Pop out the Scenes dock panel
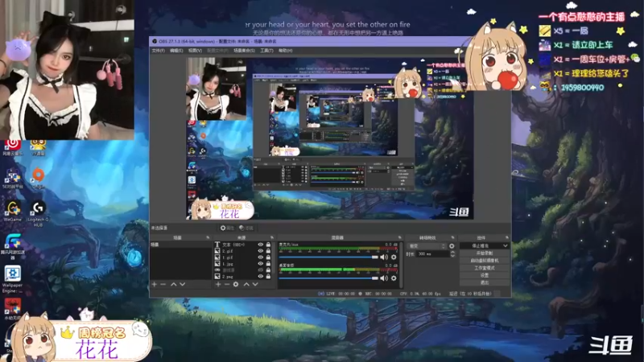 (208, 237)
